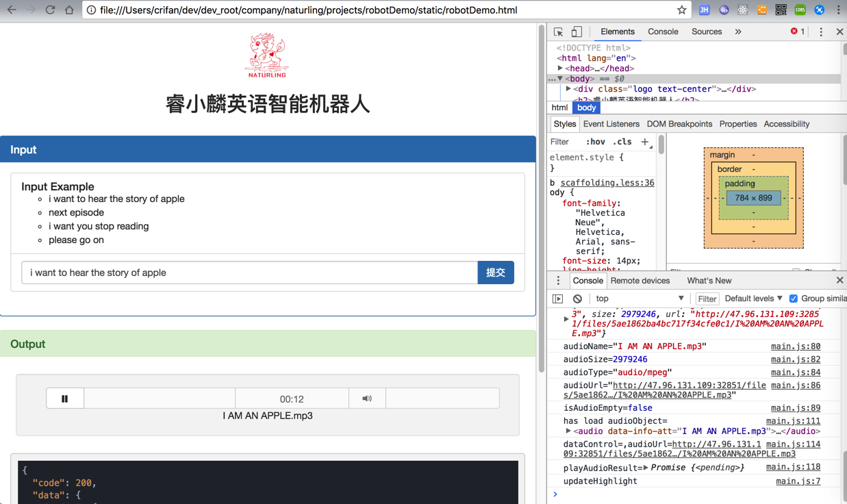
Task: Switch to Elements tab in DevTools
Action: pos(618,32)
